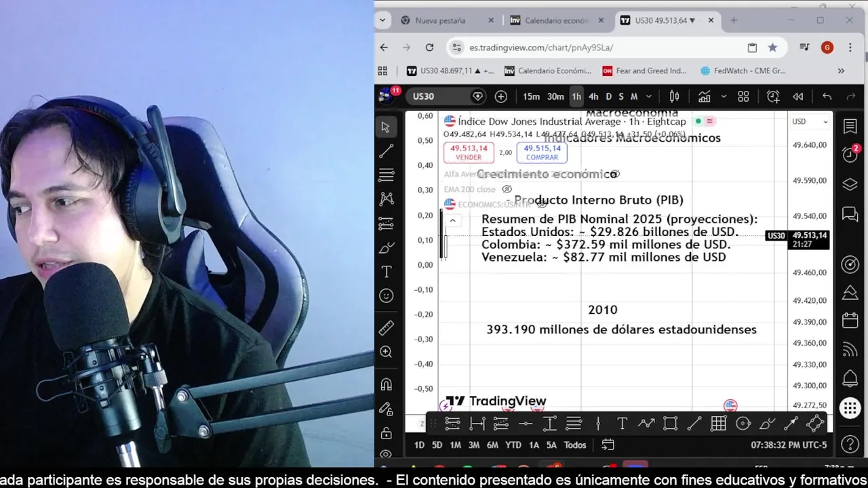Click the blue COMPRAR buy button
This screenshot has width=868, height=488.
point(542,153)
